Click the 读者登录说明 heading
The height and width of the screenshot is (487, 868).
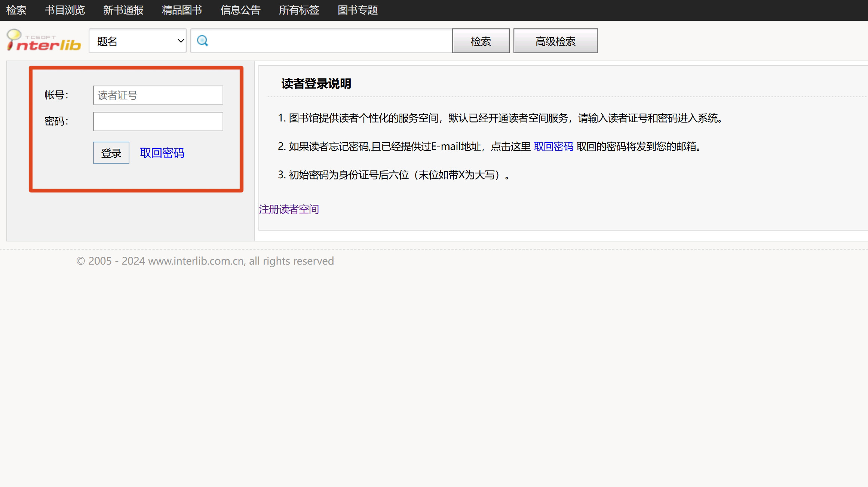316,84
